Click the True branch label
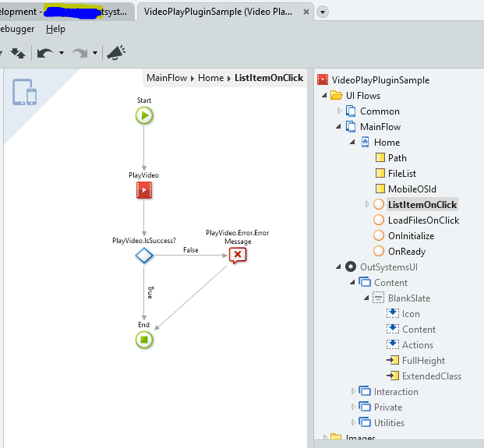This screenshot has height=448, width=484. pyautogui.click(x=150, y=292)
